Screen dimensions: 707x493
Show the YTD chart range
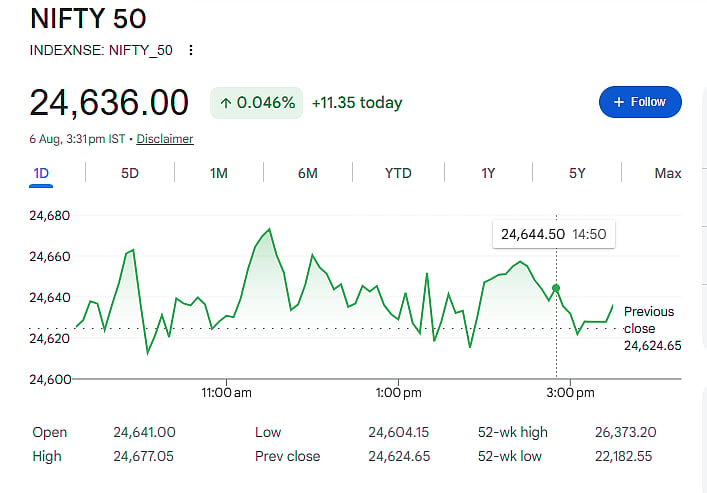point(398,173)
